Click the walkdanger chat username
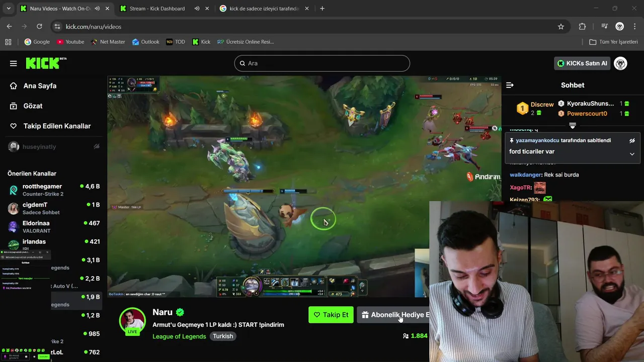Screen dimensions: 644x362 pos(525,175)
